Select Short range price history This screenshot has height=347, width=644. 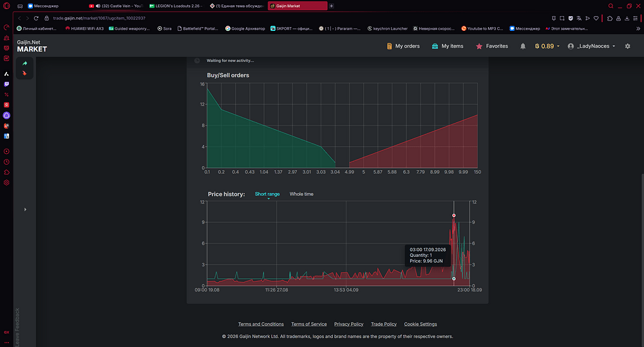click(267, 194)
